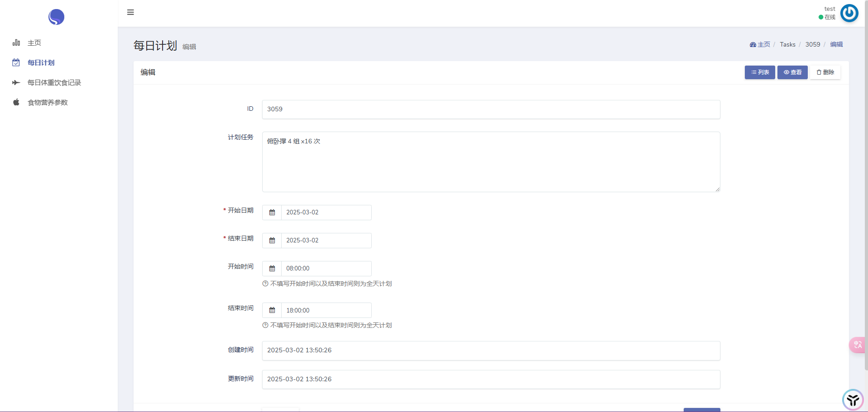This screenshot has width=868, height=412.
Task: Click the plane icon for 每日体重饮食记录
Action: coord(16,82)
